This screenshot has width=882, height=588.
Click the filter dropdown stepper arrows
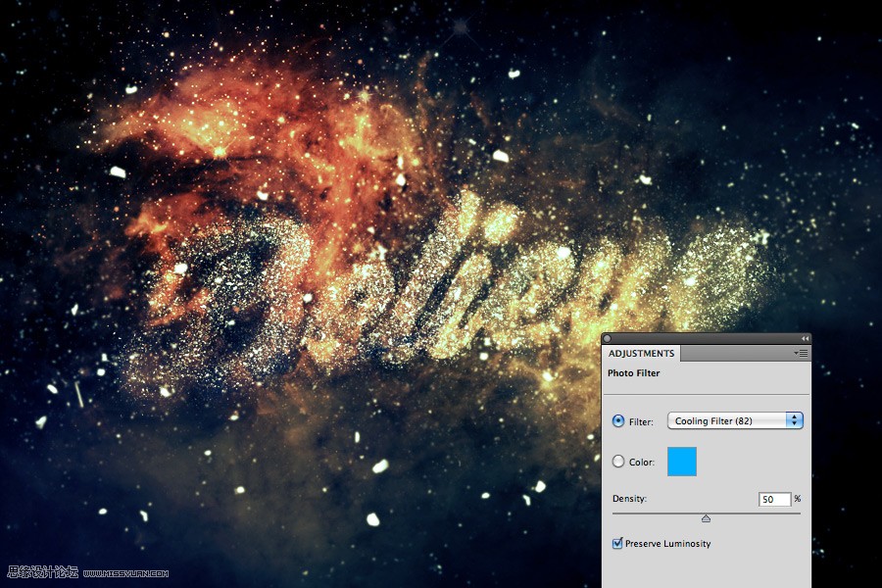[793, 420]
